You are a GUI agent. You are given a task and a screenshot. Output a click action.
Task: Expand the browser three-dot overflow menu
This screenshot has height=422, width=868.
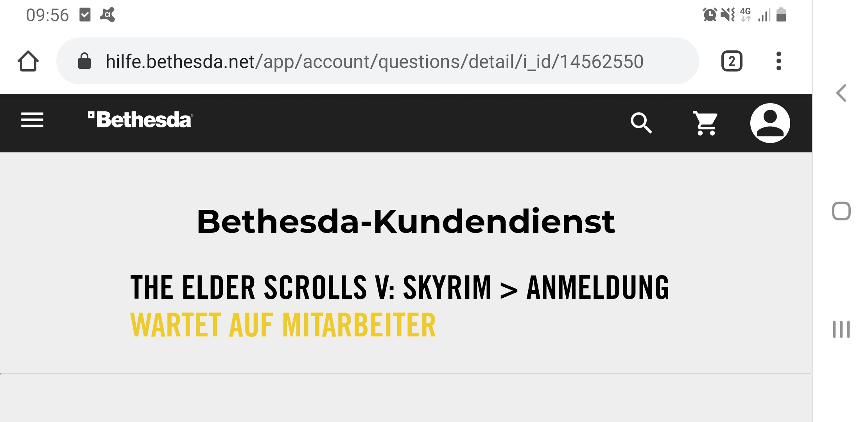coord(778,61)
